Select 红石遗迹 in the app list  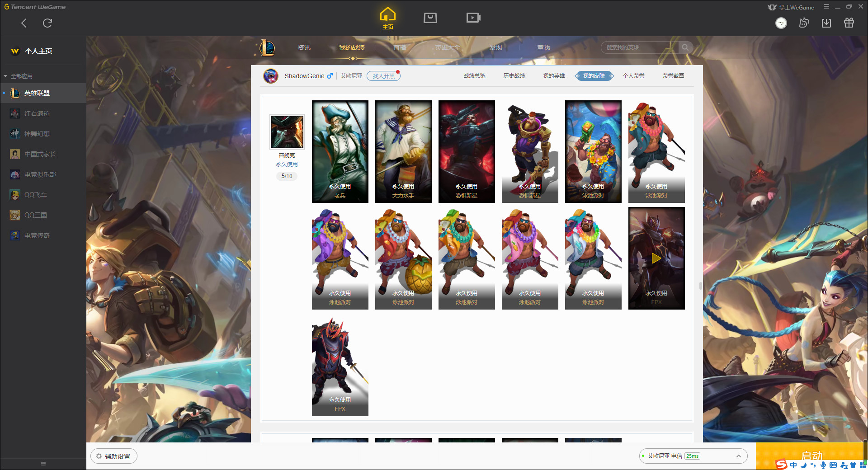(43, 113)
